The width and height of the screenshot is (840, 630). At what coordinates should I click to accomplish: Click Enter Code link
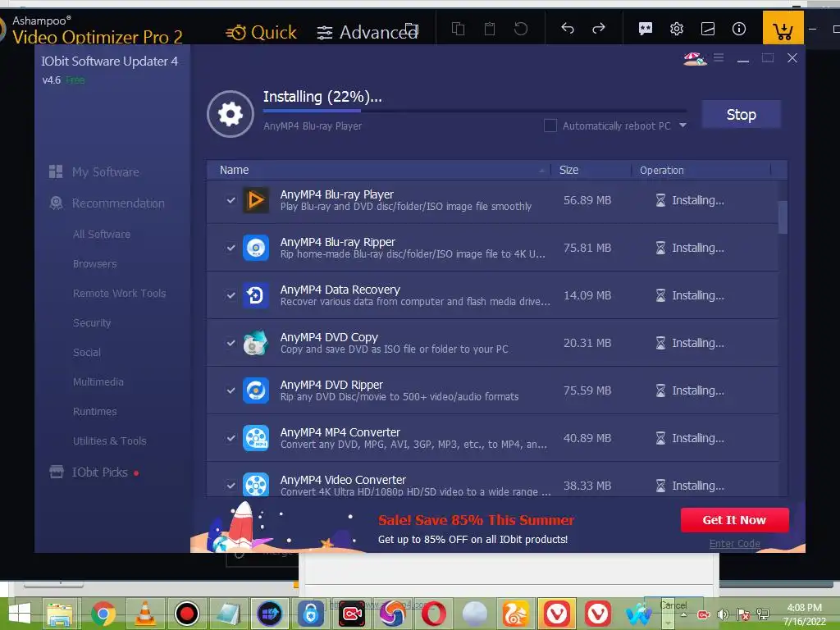click(x=734, y=543)
